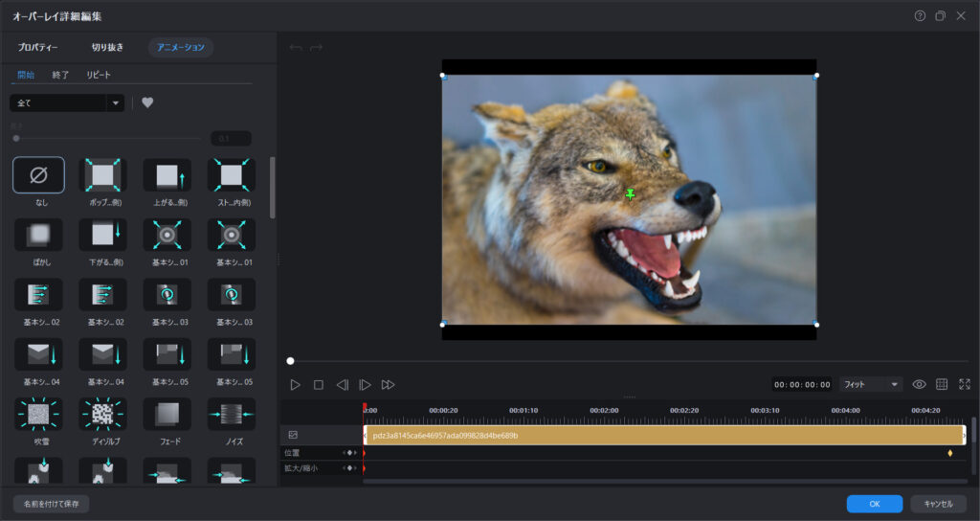Confirm changes with the OK button
Image resolution: width=980 pixels, height=521 pixels.
[874, 503]
